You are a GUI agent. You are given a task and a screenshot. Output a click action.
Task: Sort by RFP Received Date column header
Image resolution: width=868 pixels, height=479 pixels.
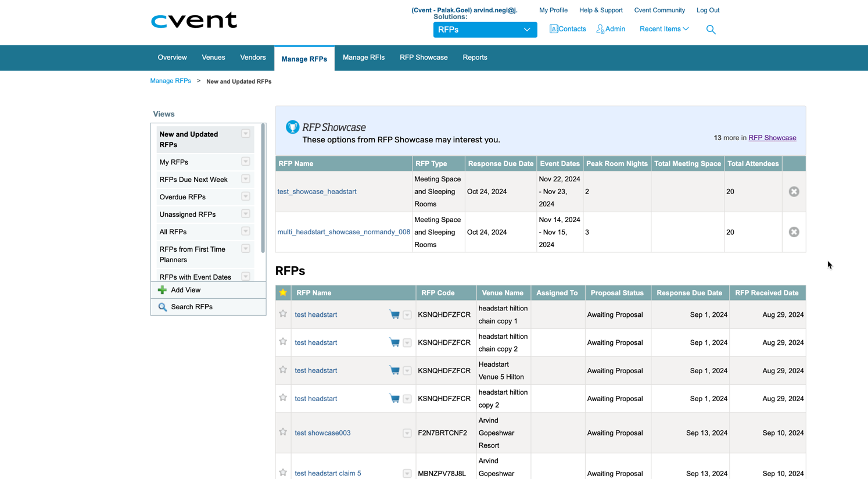coord(766,293)
